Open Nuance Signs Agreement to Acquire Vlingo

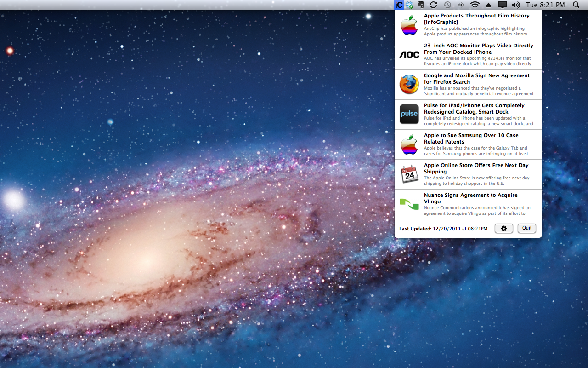[470, 198]
